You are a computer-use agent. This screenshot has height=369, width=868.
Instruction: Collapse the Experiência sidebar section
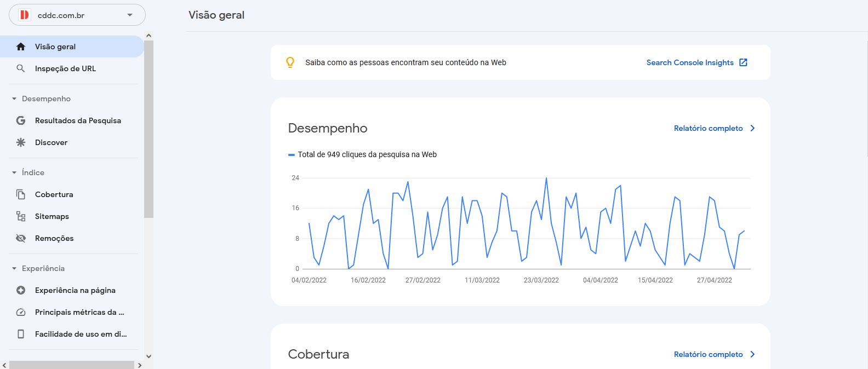coord(14,268)
